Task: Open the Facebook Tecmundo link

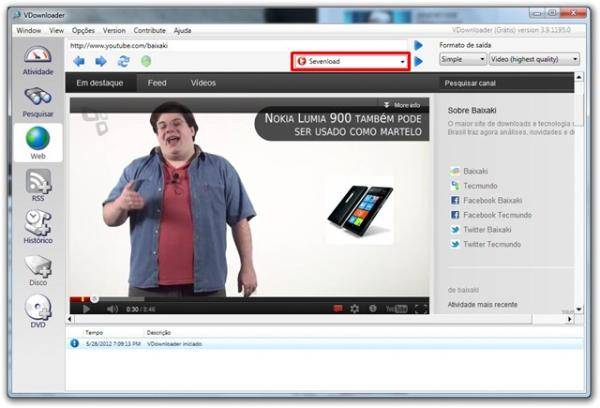Action: coord(497,215)
